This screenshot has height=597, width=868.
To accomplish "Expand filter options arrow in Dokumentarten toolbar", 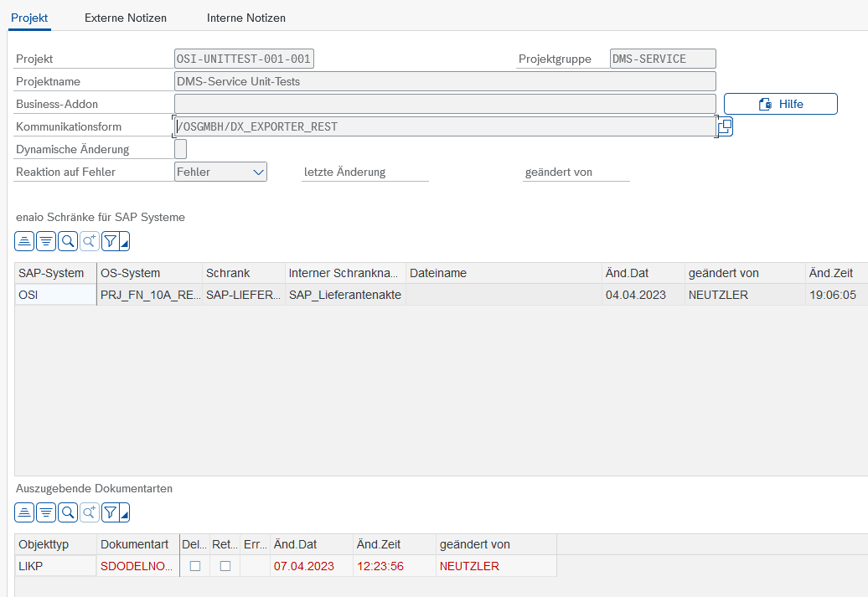I will 125,514.
